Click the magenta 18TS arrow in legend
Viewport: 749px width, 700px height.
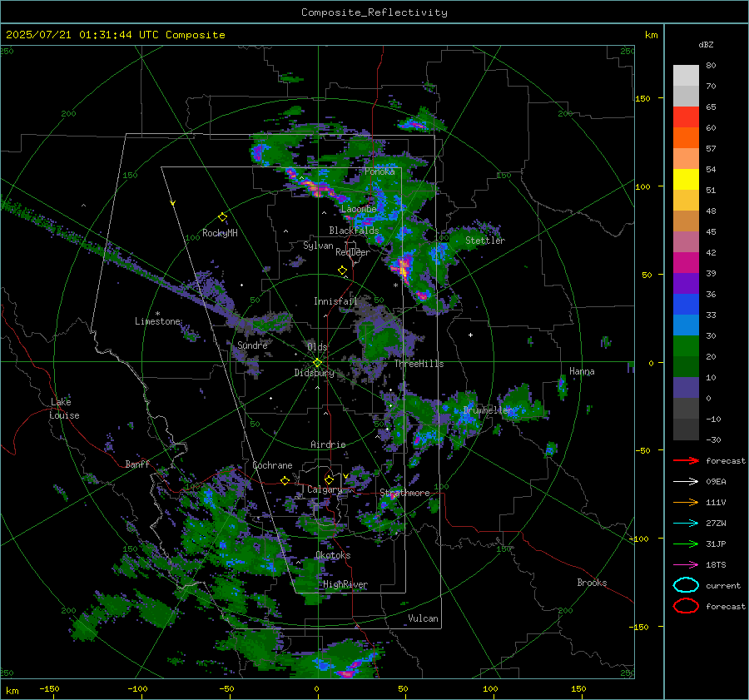(686, 565)
